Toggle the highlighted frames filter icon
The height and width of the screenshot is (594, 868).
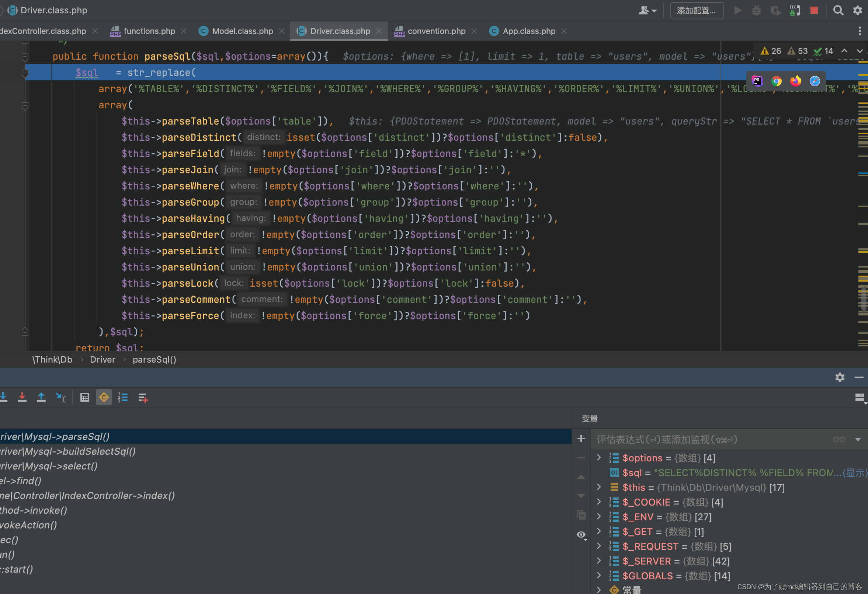tap(104, 397)
